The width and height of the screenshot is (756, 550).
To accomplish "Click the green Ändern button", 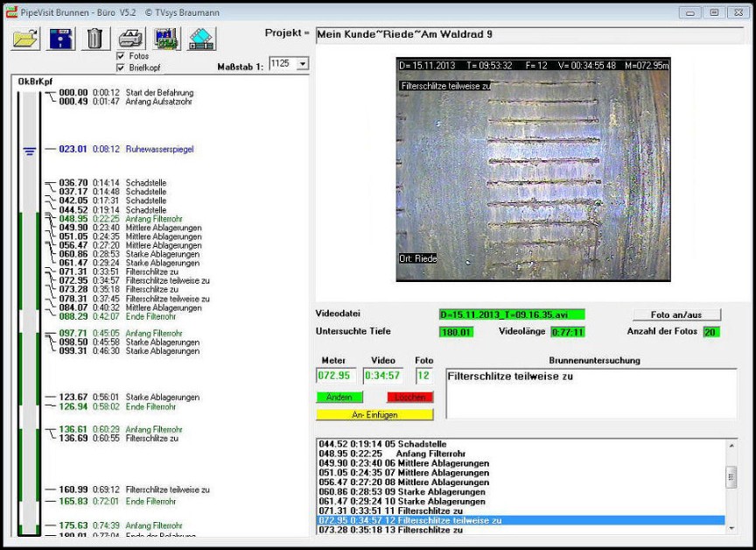I will click(x=339, y=397).
